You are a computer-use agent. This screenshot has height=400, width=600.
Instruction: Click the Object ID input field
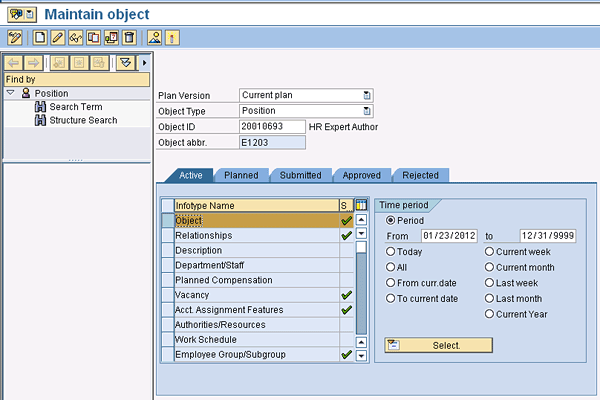(272, 127)
